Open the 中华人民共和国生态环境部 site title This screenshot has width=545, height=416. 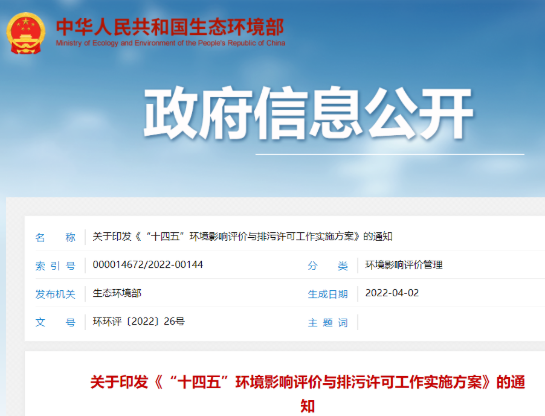coord(170,27)
